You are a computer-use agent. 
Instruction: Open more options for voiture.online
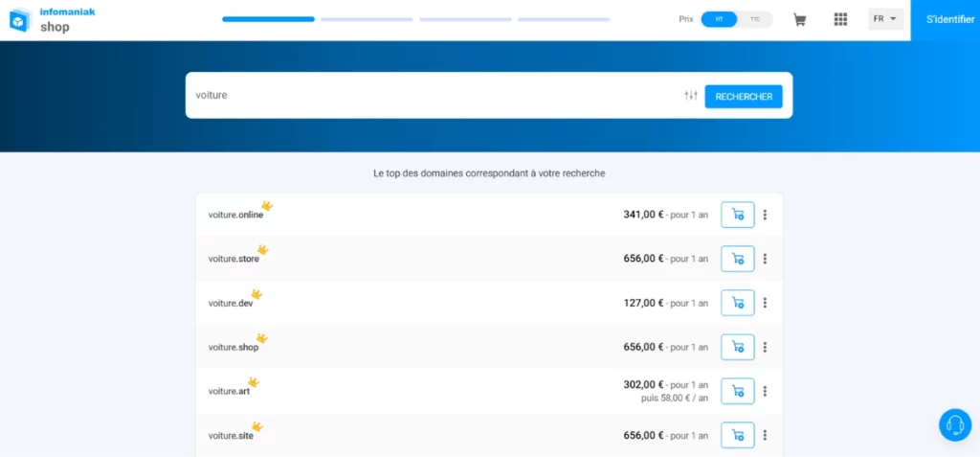click(x=765, y=215)
